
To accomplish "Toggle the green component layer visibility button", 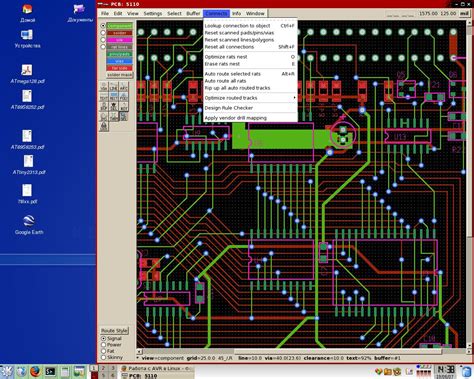I will pos(119,26).
